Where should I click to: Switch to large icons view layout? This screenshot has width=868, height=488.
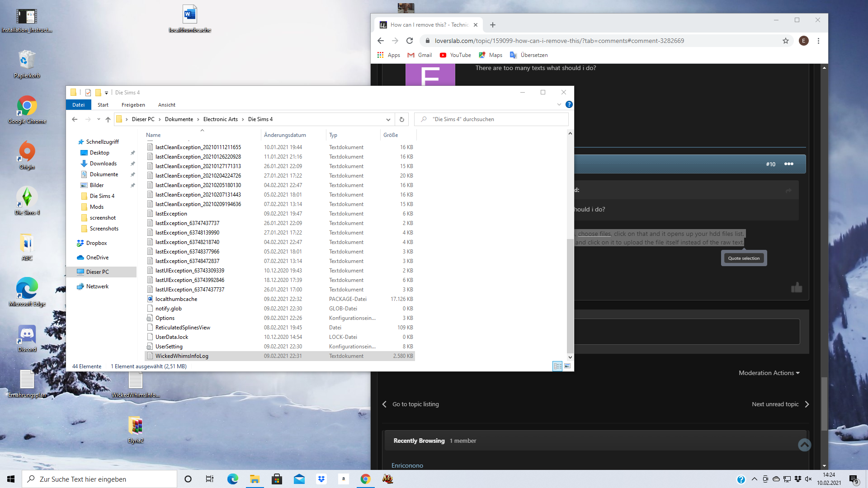point(567,366)
